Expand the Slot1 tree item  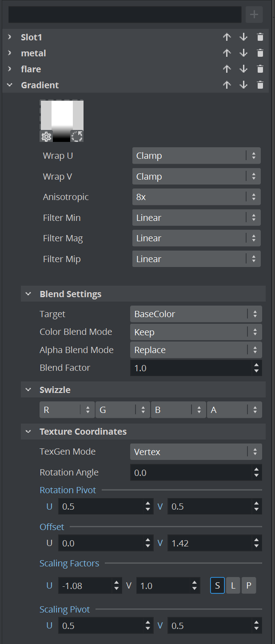pyautogui.click(x=10, y=37)
